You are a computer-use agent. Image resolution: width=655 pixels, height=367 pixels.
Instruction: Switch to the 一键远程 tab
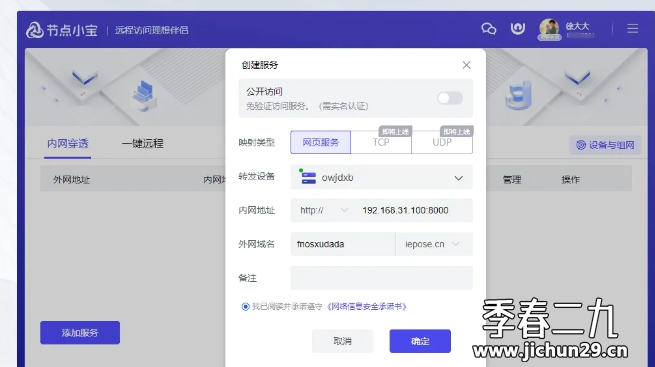pyautogui.click(x=142, y=144)
